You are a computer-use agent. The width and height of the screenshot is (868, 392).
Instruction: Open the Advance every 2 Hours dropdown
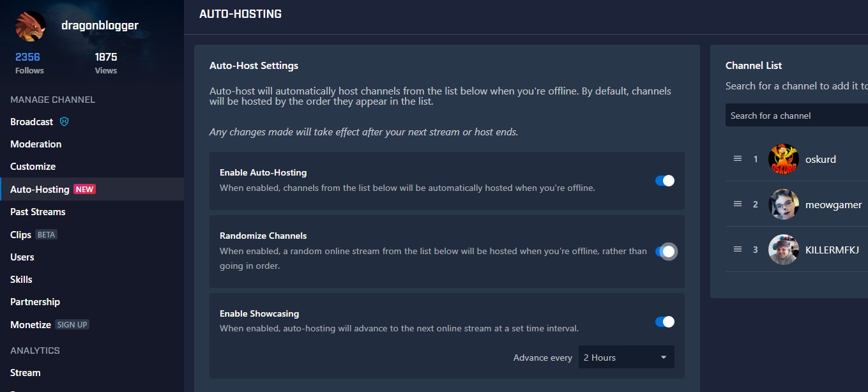[626, 358]
